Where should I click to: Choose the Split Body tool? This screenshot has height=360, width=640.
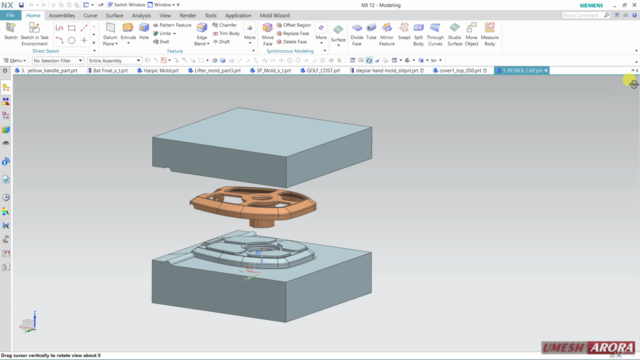[x=418, y=34]
